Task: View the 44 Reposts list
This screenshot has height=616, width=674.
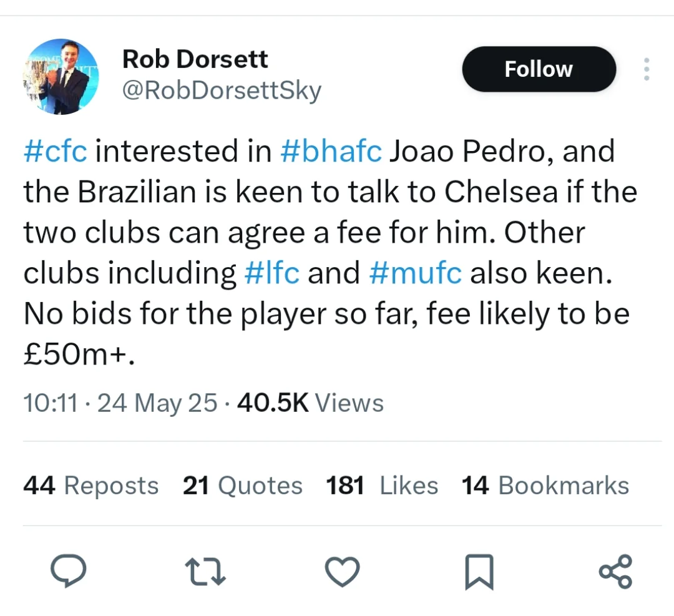Action: tap(91, 486)
